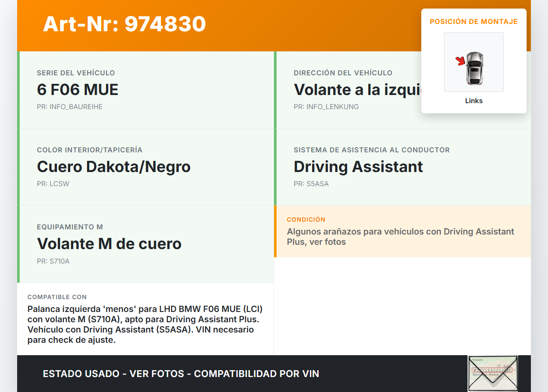Viewport: 548px width, 392px height.
Task: Click the car mounting position icon
Action: [x=474, y=62]
